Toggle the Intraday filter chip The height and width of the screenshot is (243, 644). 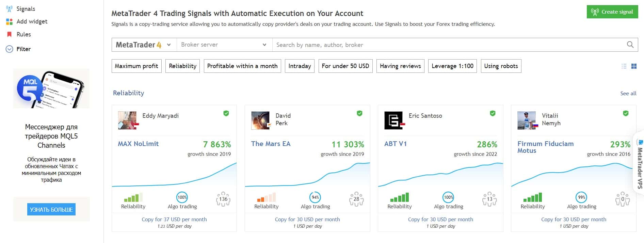click(300, 66)
